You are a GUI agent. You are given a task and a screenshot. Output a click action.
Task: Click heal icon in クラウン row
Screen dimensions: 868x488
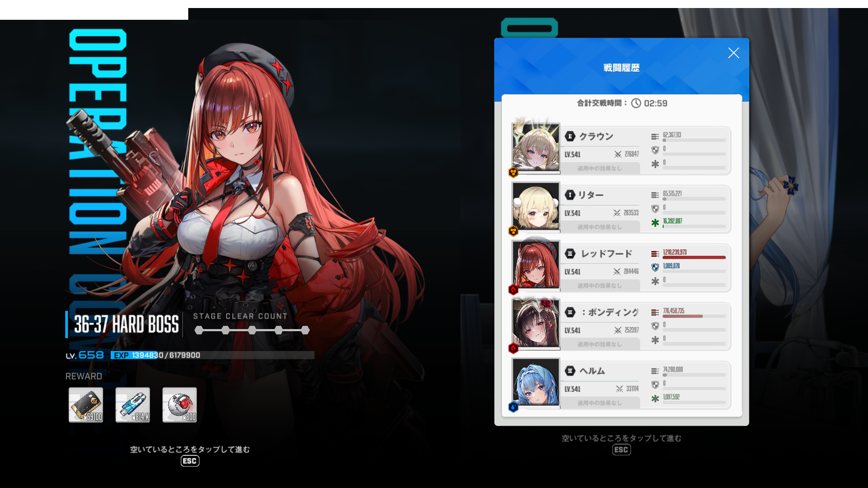(655, 164)
